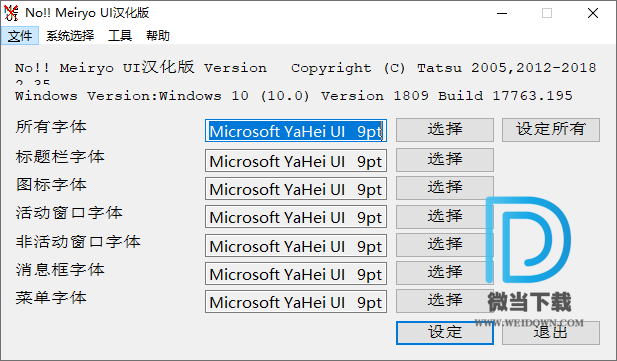Click the 所有字体 label
The image size is (617, 361).
click(51, 127)
